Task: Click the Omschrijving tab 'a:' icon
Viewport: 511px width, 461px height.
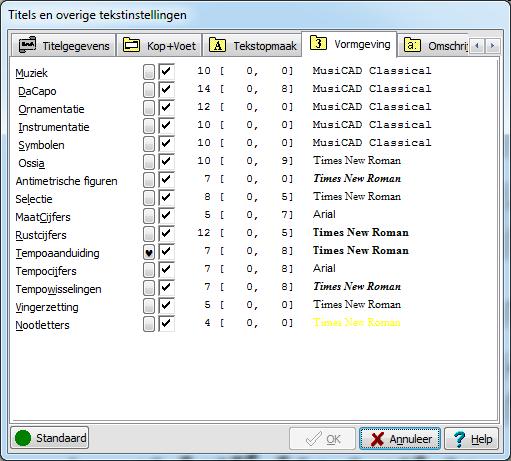Action: (x=412, y=45)
